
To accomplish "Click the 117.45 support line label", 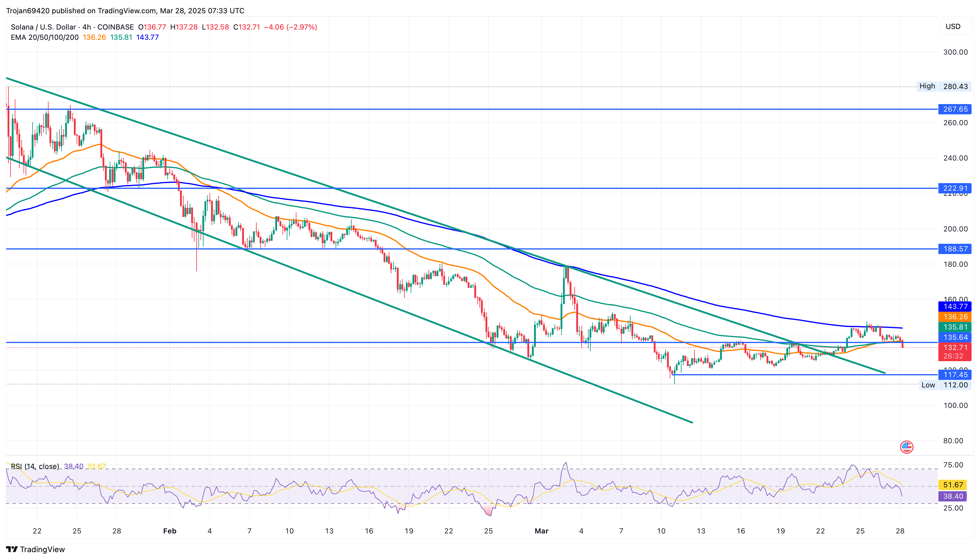I will pos(955,375).
